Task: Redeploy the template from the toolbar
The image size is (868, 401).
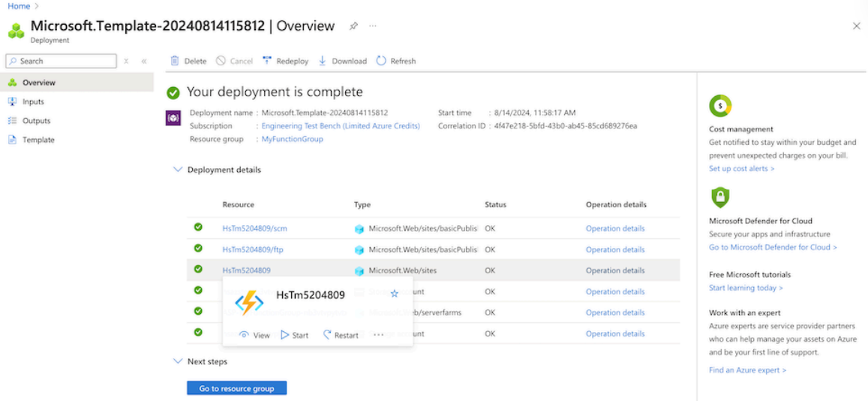Action: pyautogui.click(x=285, y=61)
